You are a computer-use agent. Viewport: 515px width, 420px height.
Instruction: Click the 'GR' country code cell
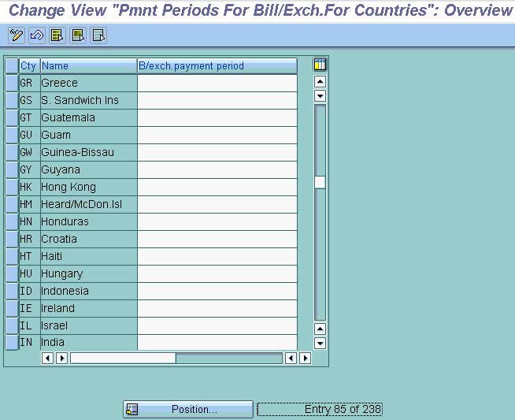pyautogui.click(x=30, y=83)
